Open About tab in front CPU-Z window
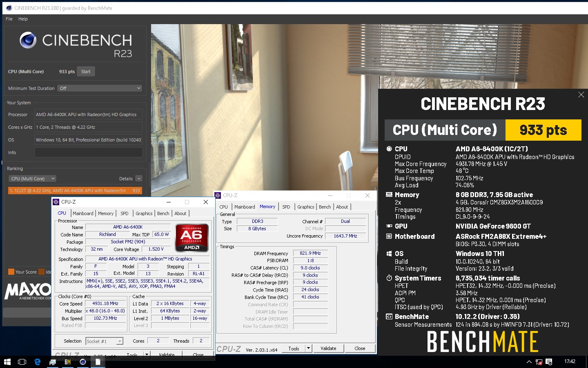Image resolution: width=588 pixels, height=368 pixels. pos(180,213)
